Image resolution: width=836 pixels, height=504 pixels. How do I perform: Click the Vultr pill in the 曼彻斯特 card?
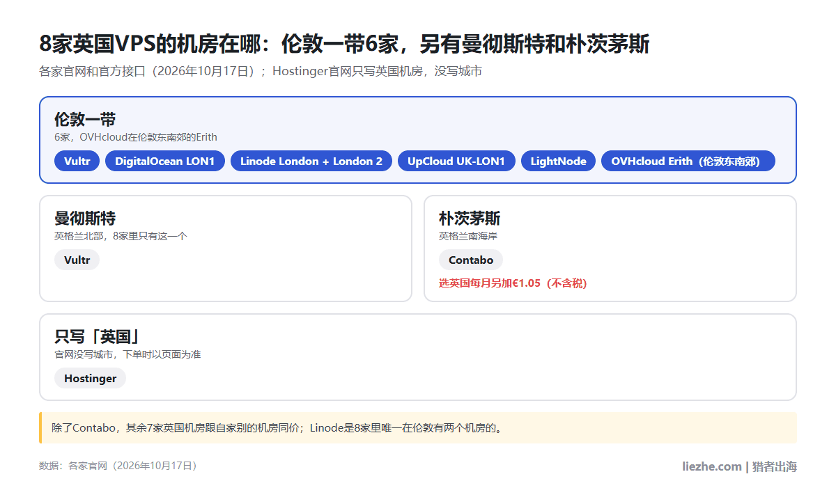(77, 260)
